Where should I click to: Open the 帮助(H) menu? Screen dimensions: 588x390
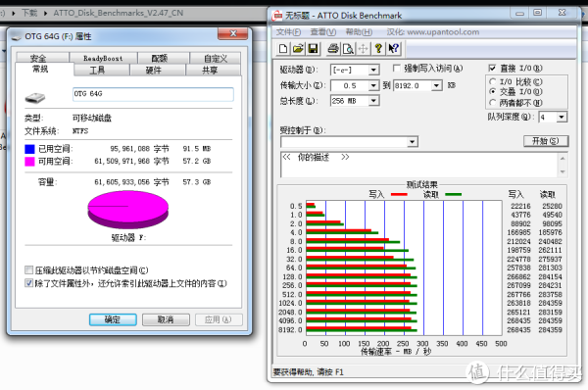[359, 32]
